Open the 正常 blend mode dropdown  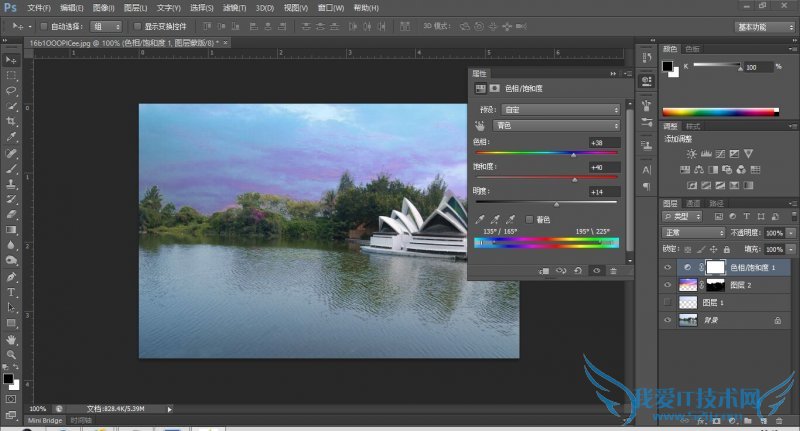694,232
